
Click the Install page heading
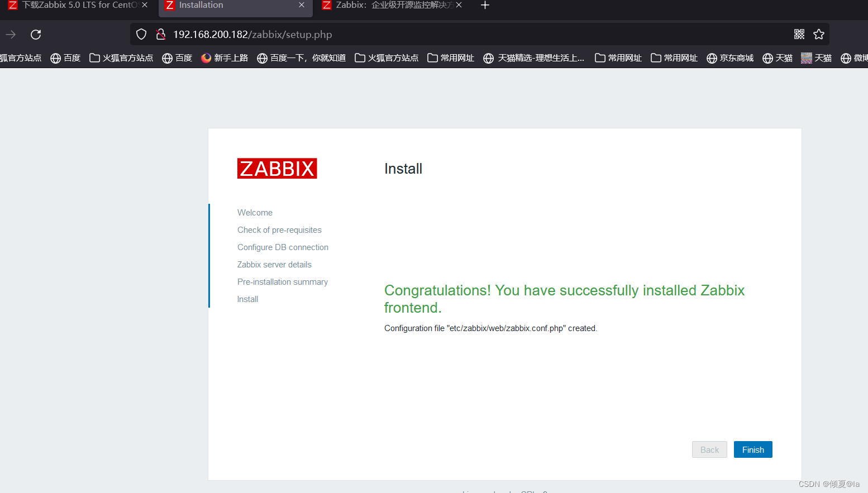point(403,169)
